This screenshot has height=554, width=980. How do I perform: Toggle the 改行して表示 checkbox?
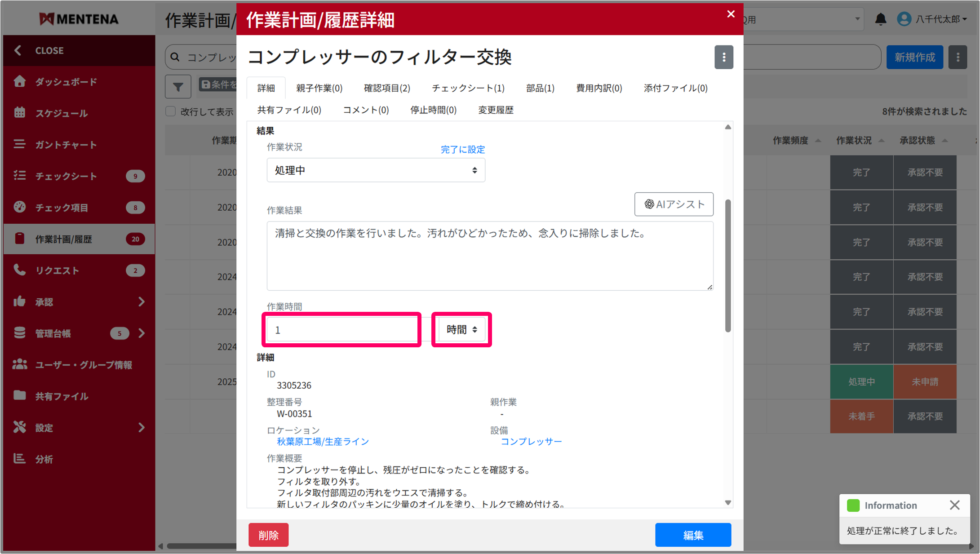point(171,111)
